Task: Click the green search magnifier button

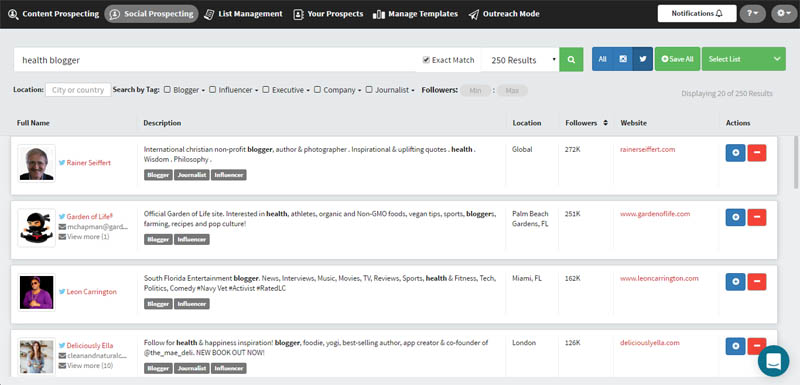Action: (571, 60)
